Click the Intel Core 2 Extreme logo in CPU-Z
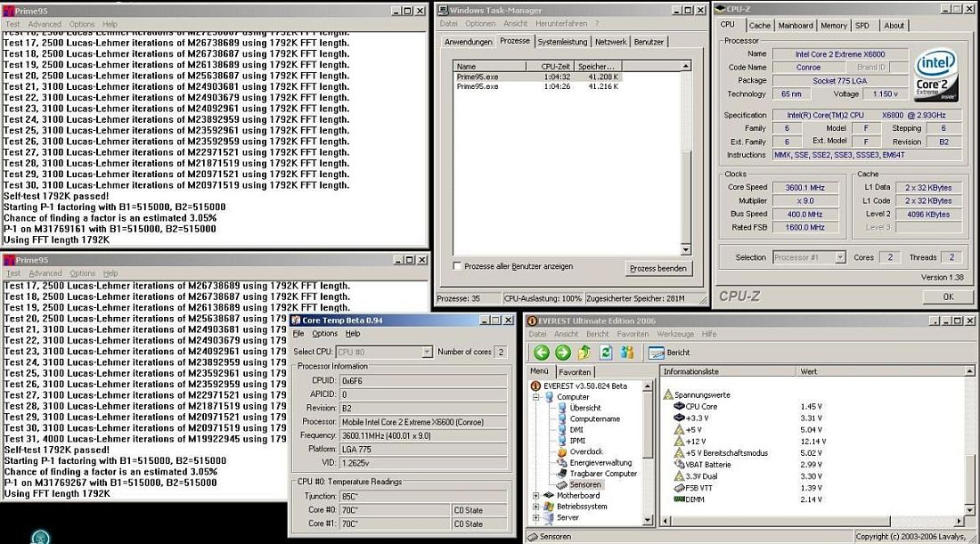This screenshot has height=544, width=980. pos(935,76)
